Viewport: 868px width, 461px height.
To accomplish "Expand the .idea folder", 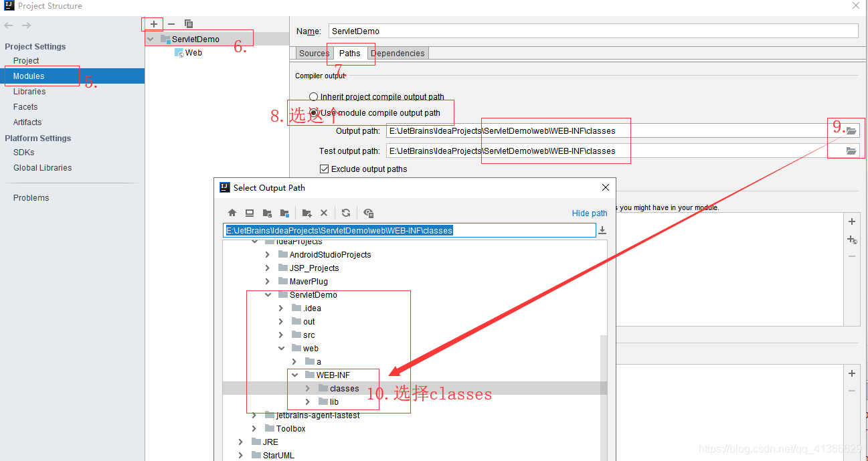I will click(x=280, y=308).
